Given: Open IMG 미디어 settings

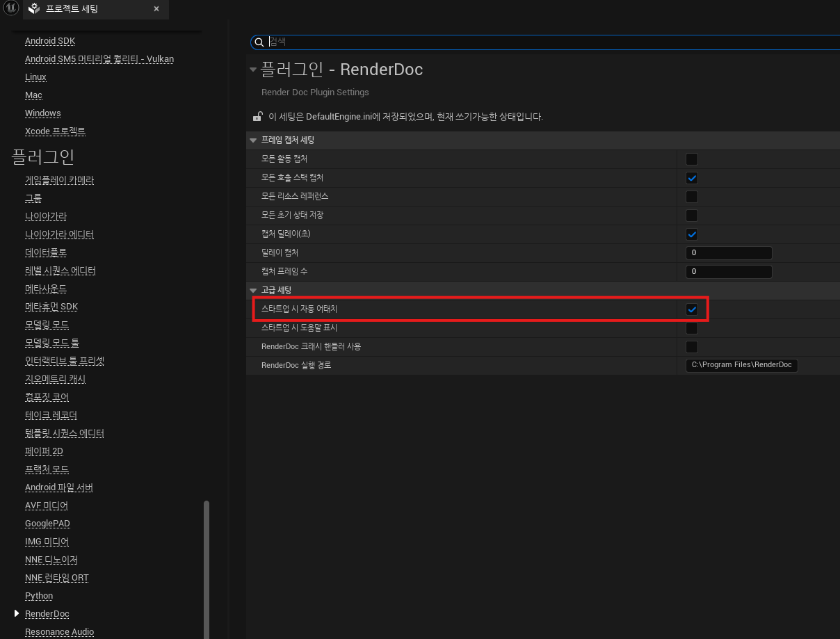Looking at the screenshot, I should (47, 542).
